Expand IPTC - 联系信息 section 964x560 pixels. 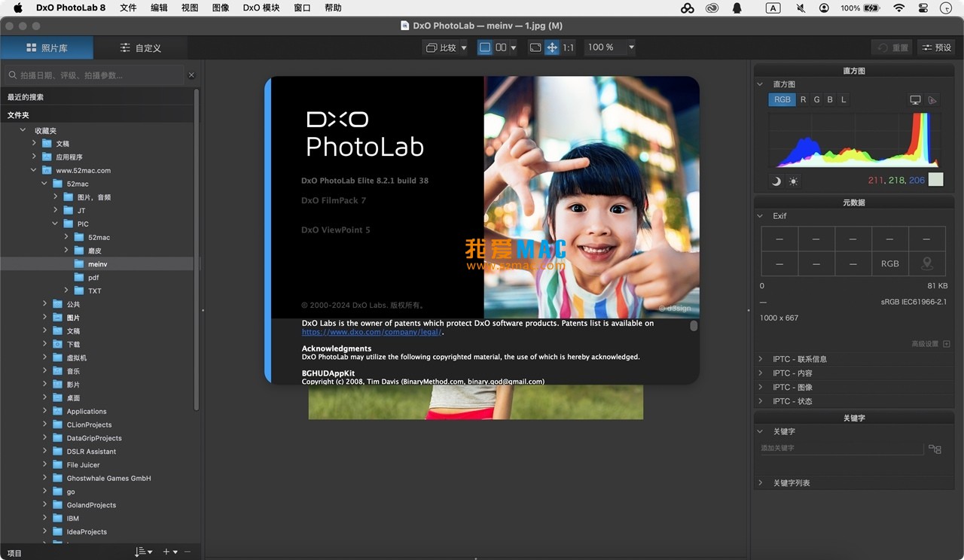[761, 359]
